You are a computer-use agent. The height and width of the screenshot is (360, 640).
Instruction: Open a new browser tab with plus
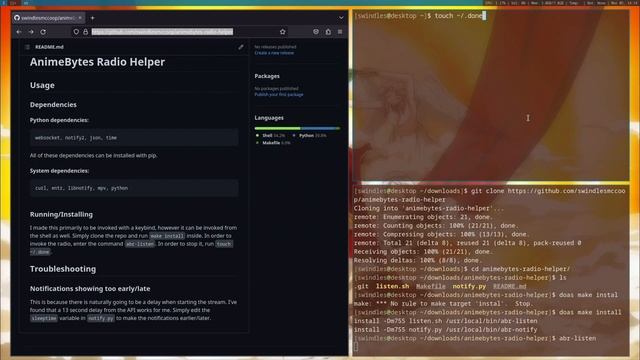pyautogui.click(x=93, y=18)
